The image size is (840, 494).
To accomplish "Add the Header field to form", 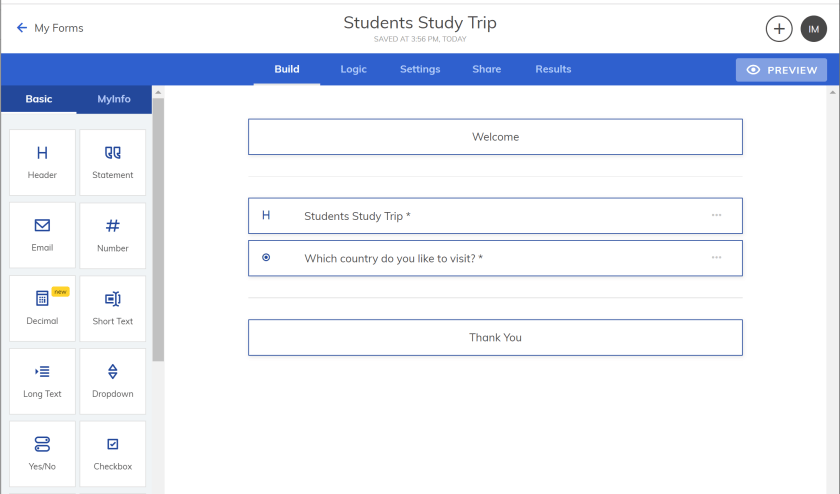I will click(x=42, y=162).
